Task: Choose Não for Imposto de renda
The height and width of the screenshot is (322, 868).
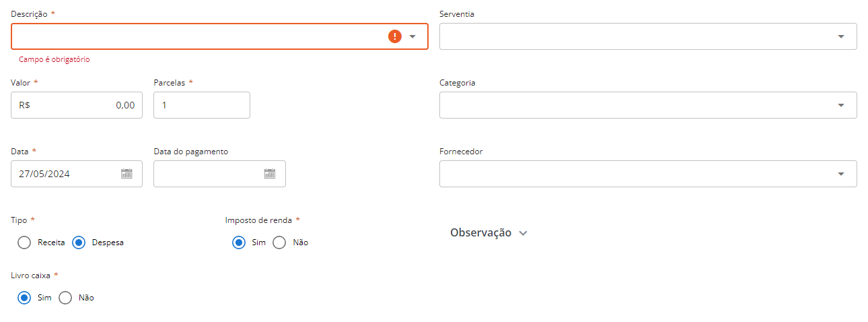Action: [x=279, y=243]
